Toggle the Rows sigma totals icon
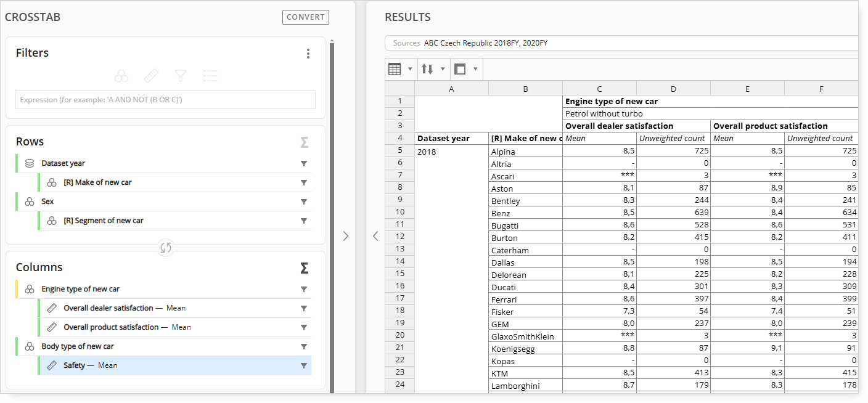Image resolution: width=868 pixels, height=403 pixels. click(304, 142)
